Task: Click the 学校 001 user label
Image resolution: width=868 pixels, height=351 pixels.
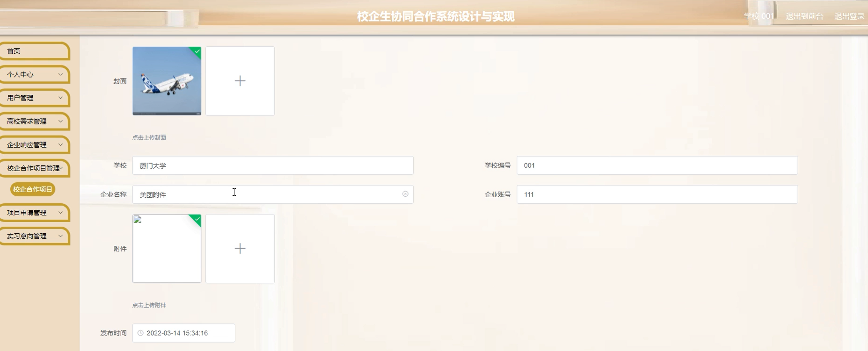Action: click(x=759, y=16)
